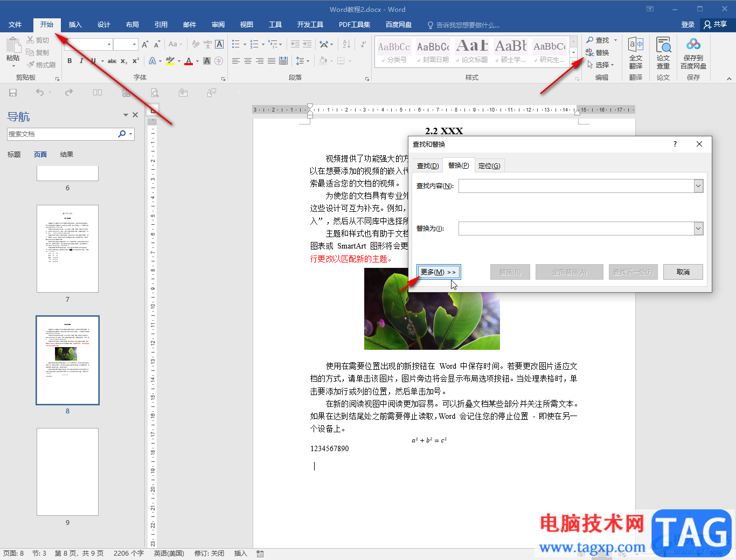Apply superscript formatting
Screen dimensions: 736x560
(x=136, y=61)
